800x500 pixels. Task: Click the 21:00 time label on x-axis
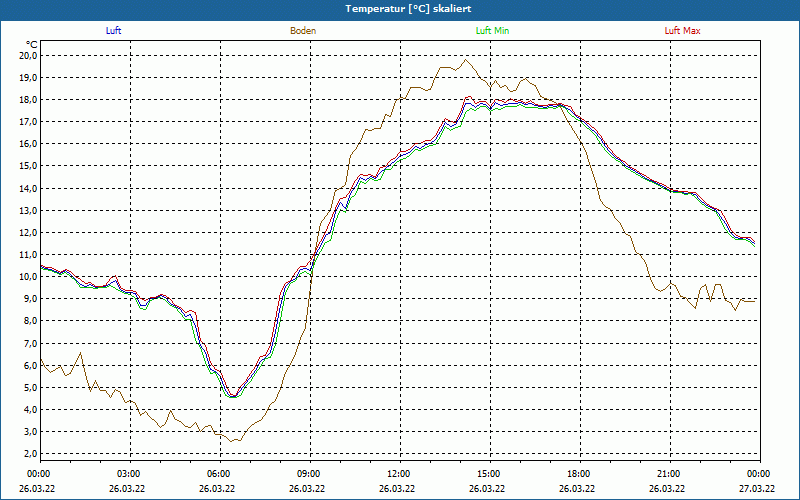(668, 474)
